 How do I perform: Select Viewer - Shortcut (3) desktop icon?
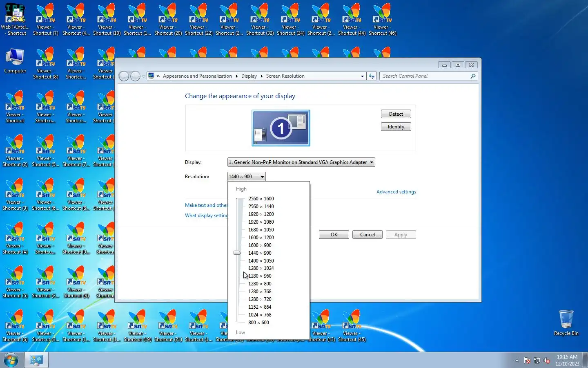(x=15, y=194)
